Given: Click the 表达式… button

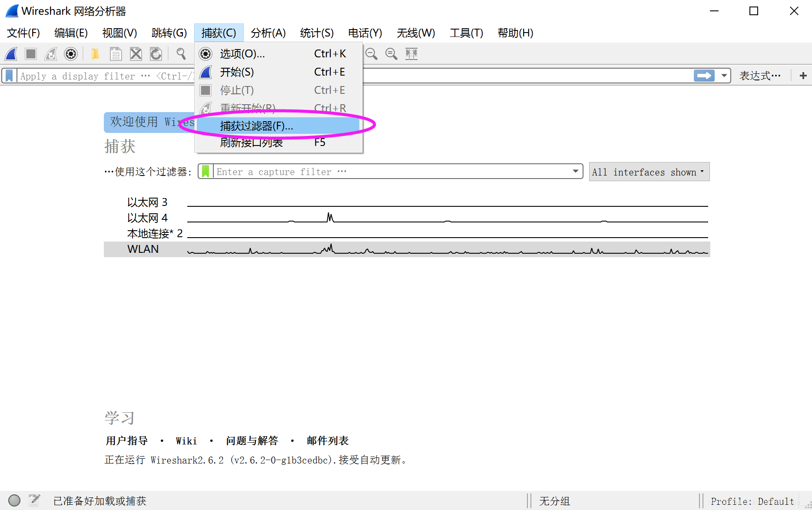Looking at the screenshot, I should coord(760,76).
